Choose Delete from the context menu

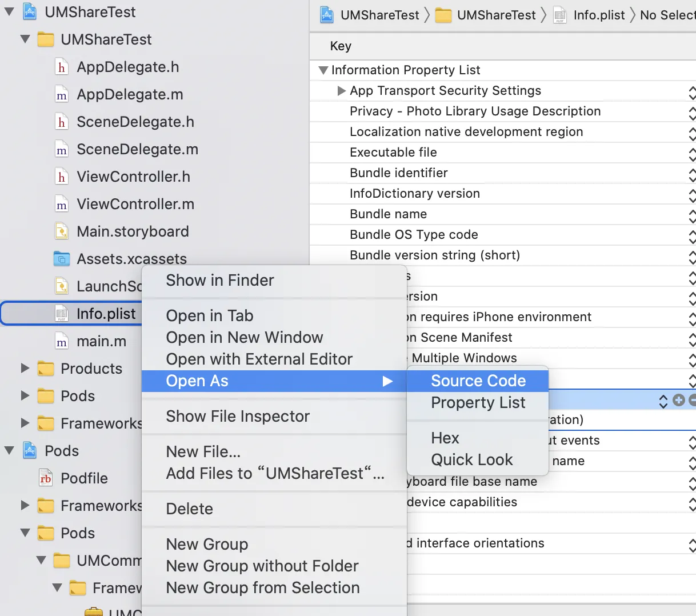(x=189, y=509)
